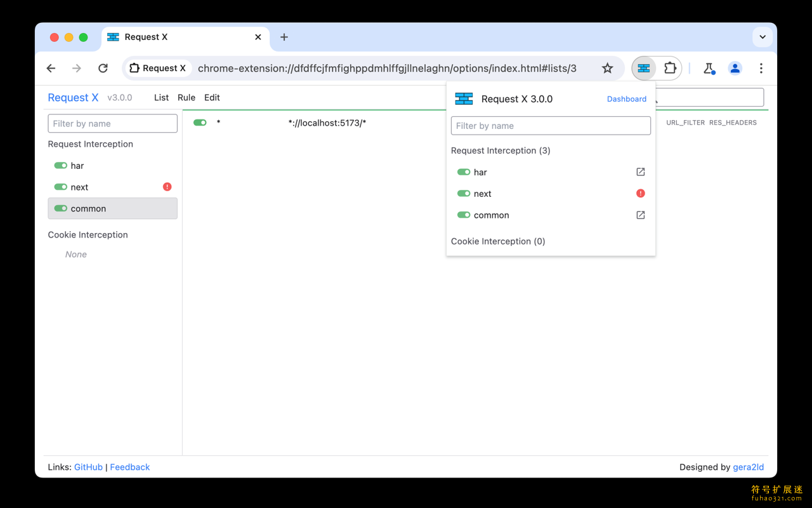Click the None entry under Cookie Interception
Image resolution: width=812 pixels, height=508 pixels.
tap(76, 254)
